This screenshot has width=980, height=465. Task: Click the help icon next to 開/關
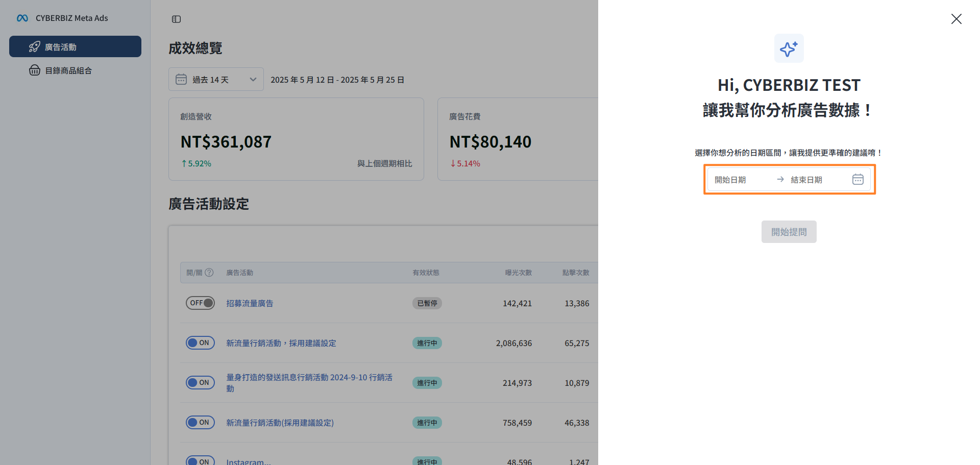click(209, 273)
